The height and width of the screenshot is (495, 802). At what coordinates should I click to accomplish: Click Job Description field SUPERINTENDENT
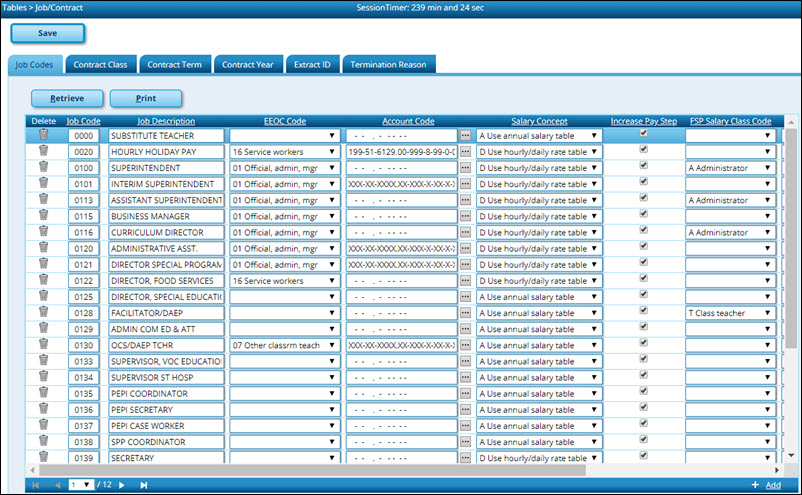(x=166, y=168)
